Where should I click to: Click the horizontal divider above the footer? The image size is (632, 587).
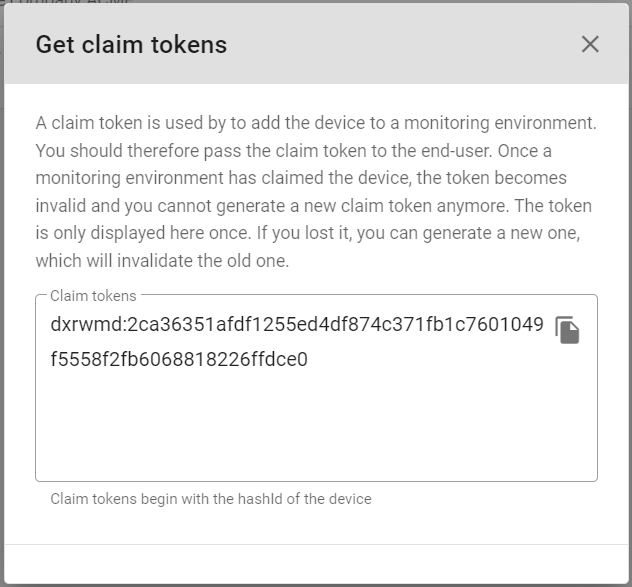click(x=316, y=545)
